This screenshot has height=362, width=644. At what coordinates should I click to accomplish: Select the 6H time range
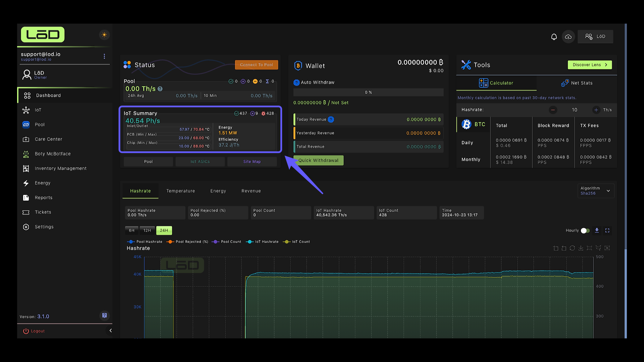pyautogui.click(x=131, y=231)
